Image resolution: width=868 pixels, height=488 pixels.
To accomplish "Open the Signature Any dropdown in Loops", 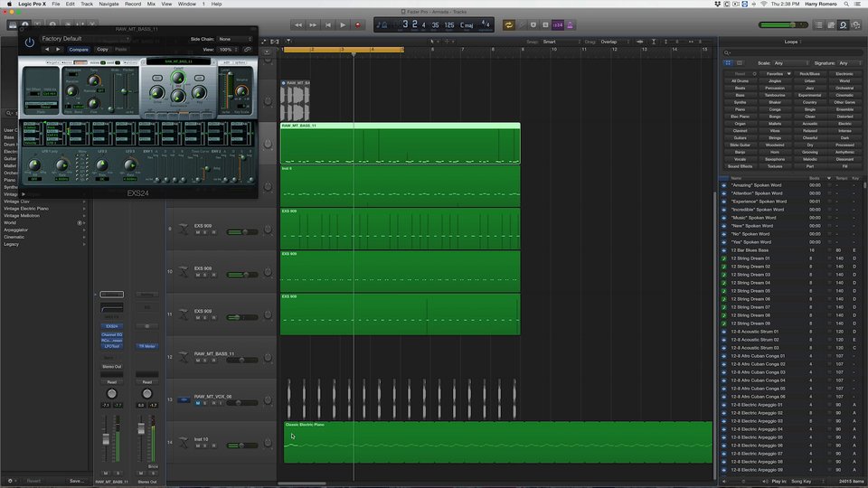I will tap(850, 63).
